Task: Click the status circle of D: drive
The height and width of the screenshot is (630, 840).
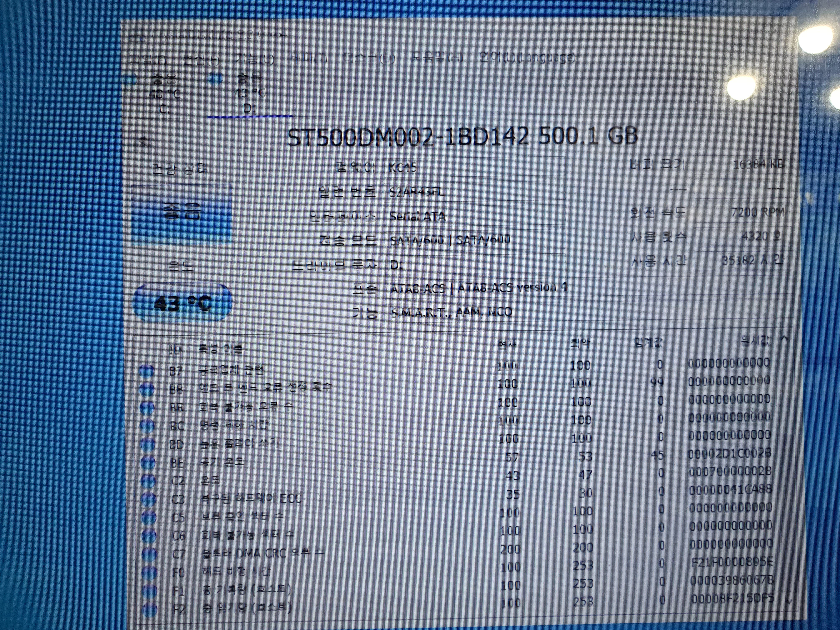Action: point(215,79)
